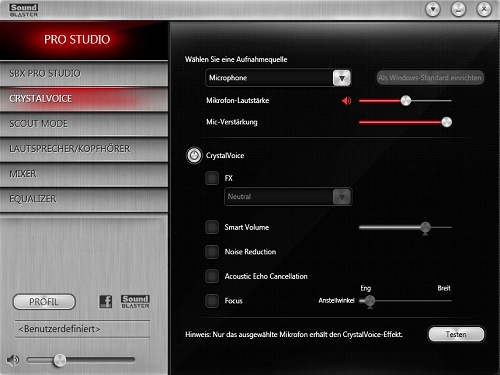Screen dimensions: 500x375
Task: Click the PRO STUDIO header banner
Action: 84,40
